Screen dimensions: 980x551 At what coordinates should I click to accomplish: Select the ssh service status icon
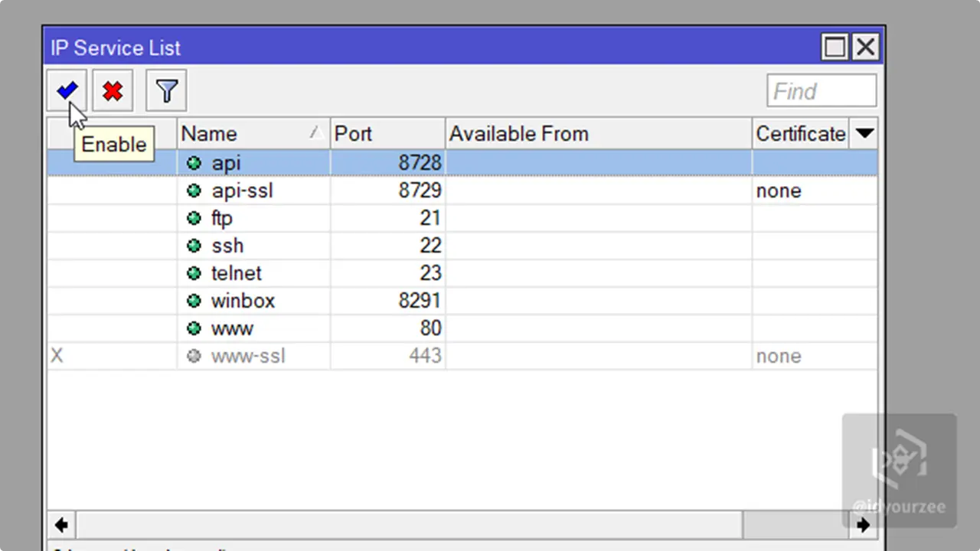click(194, 246)
